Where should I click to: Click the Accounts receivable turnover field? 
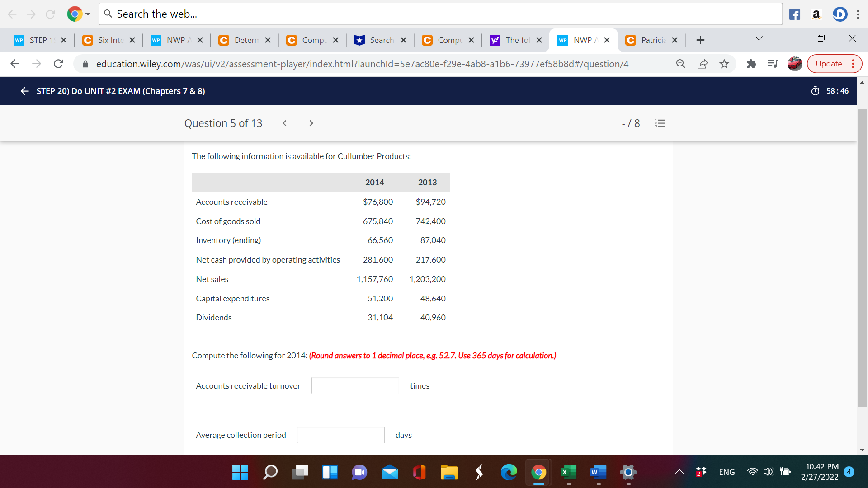[x=355, y=385]
